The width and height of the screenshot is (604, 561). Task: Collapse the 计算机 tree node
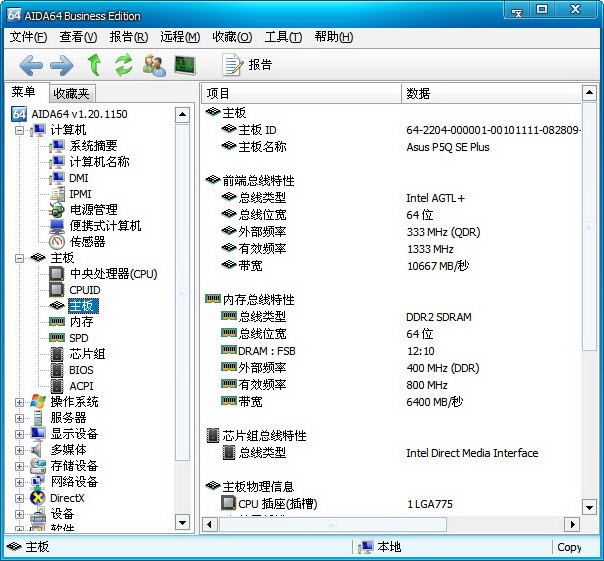click(x=20, y=130)
